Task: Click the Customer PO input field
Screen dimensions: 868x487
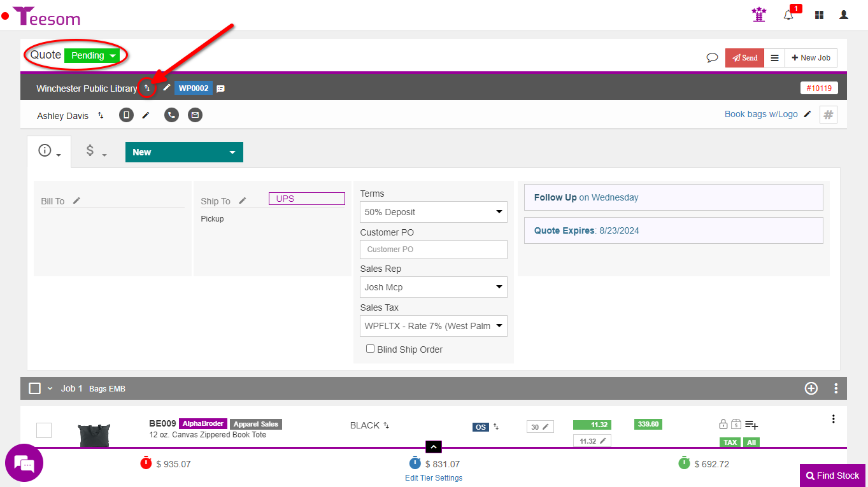Action: (x=433, y=250)
